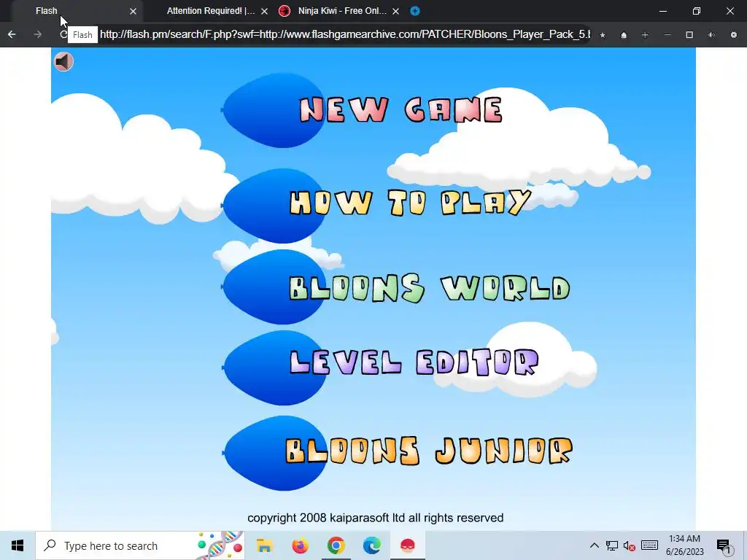Image resolution: width=747 pixels, height=560 pixels.
Task: Open network status in the system tray
Action: coord(612,545)
